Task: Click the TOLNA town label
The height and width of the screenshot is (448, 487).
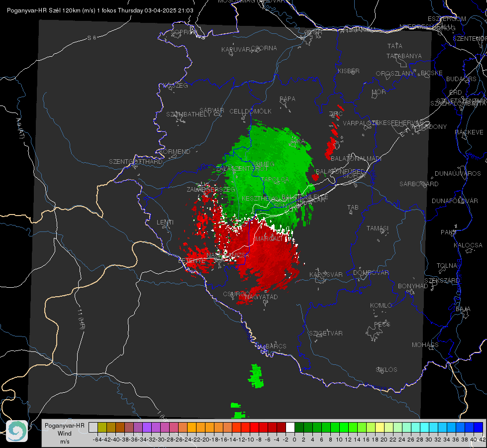Action: pos(447,266)
